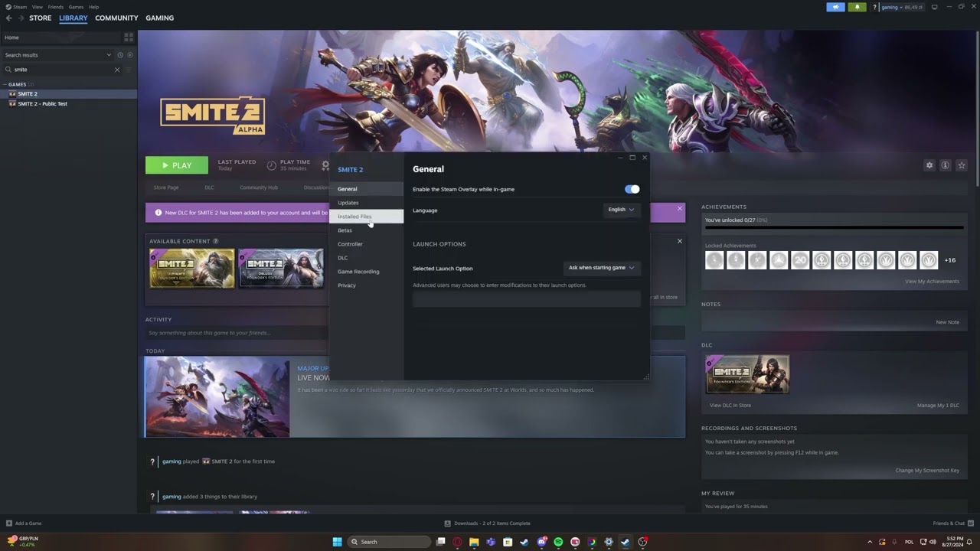This screenshot has width=980, height=551.
Task: Select Updates in properties sidebar
Action: pyautogui.click(x=366, y=203)
